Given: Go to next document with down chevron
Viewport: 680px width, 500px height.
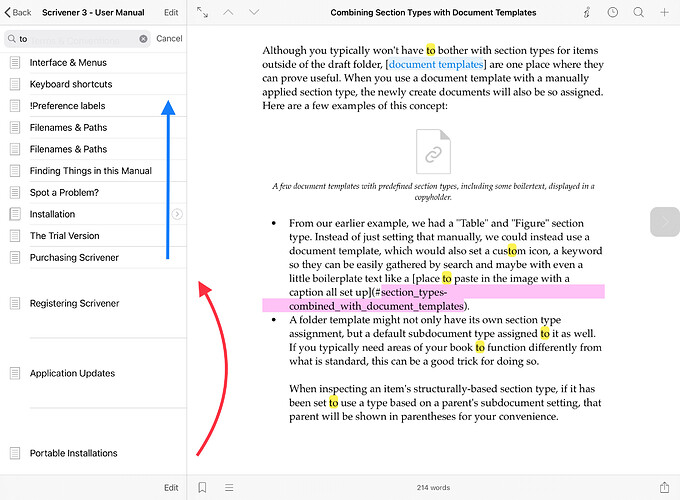Looking at the screenshot, I should pos(254,12).
